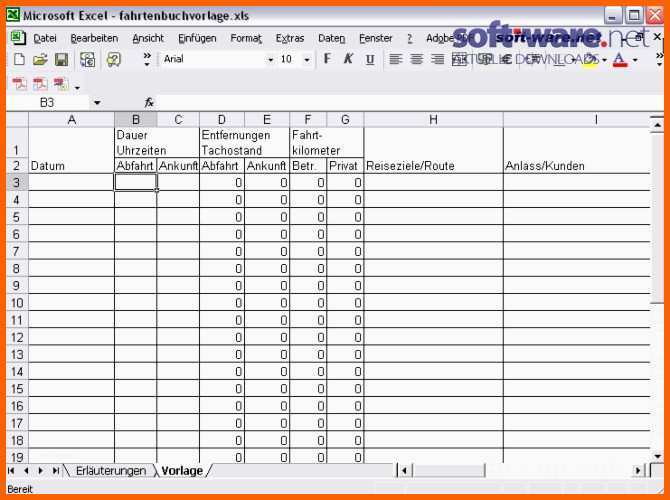Click the vertical scrollbar thumb
Viewport: 670px width, 500px height.
point(657,218)
